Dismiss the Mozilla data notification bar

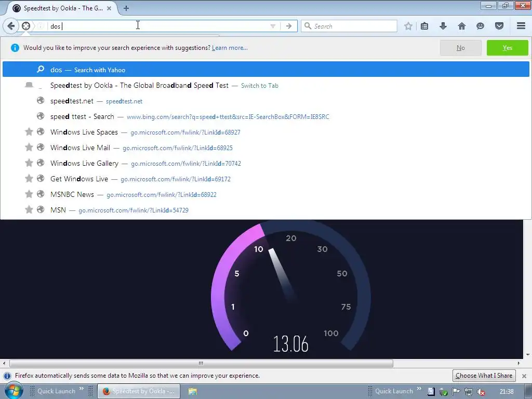point(524,376)
